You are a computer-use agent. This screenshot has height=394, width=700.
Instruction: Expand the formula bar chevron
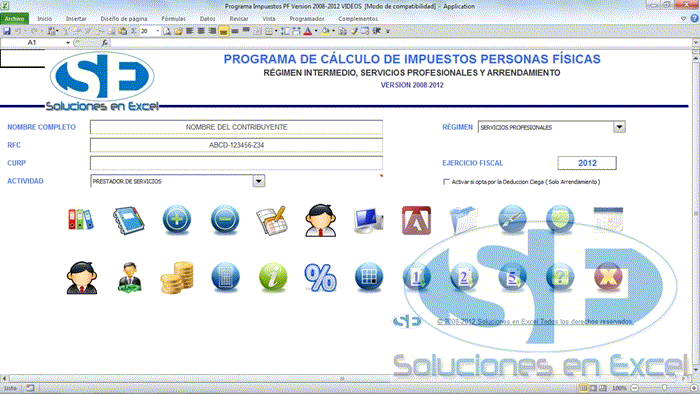pos(696,43)
